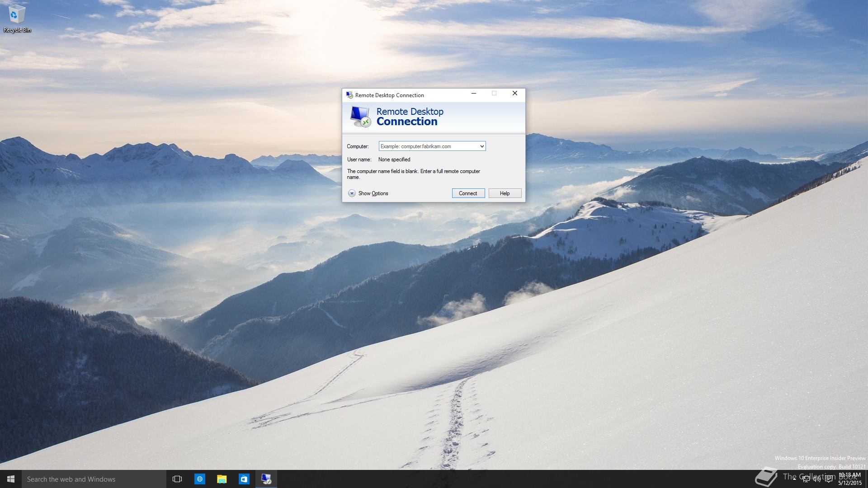868x488 pixels.
Task: Show hidden system tray icons
Action: (794, 479)
